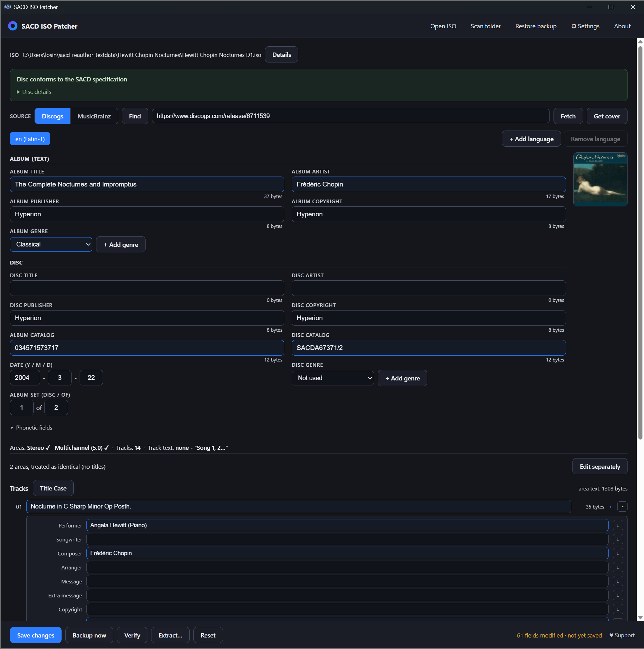Click the Find button
This screenshot has height=649, width=644.
[135, 116]
